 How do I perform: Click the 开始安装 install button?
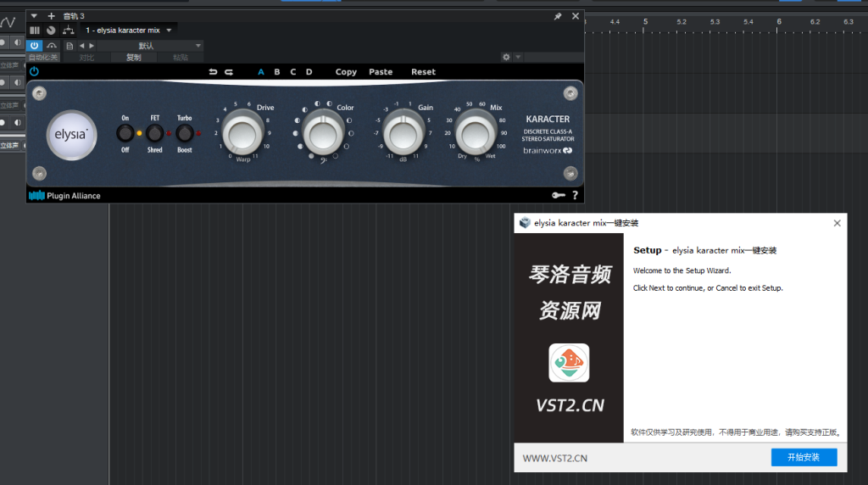pyautogui.click(x=804, y=457)
